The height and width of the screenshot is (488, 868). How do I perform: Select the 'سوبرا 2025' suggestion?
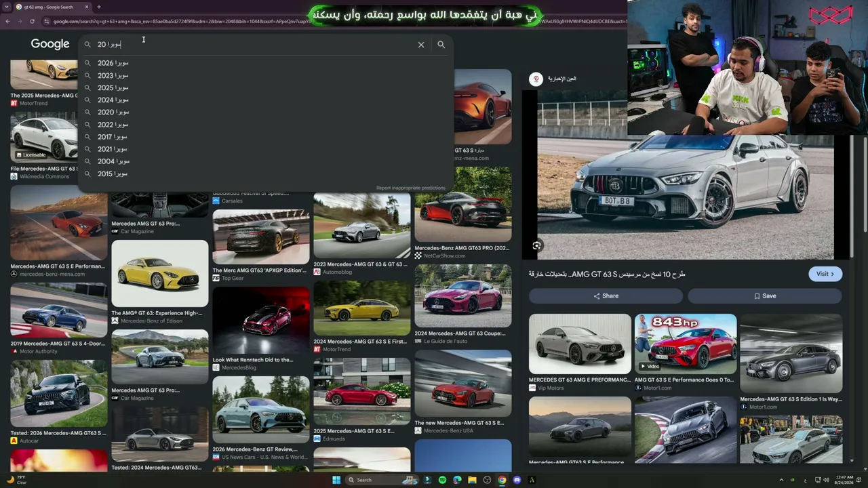tap(266, 87)
